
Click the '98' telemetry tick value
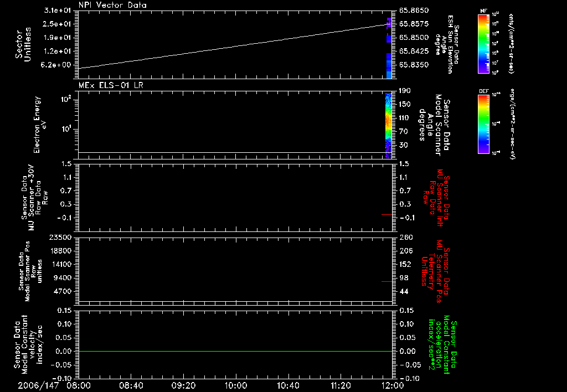pyautogui.click(x=404, y=278)
